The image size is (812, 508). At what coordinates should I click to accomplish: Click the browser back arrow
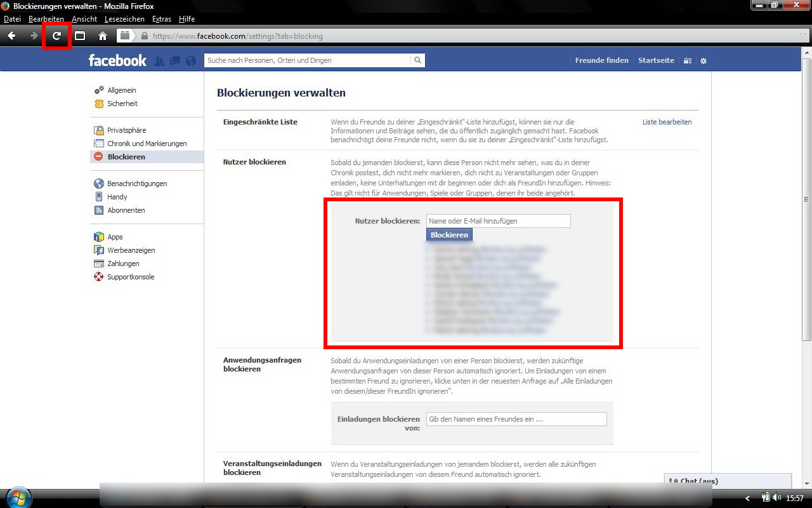(11, 36)
